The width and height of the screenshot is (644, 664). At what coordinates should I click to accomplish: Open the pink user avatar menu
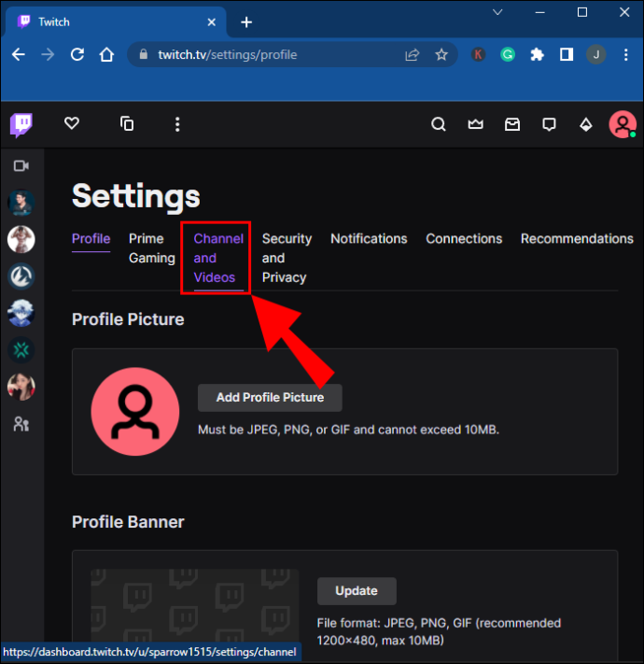(623, 124)
